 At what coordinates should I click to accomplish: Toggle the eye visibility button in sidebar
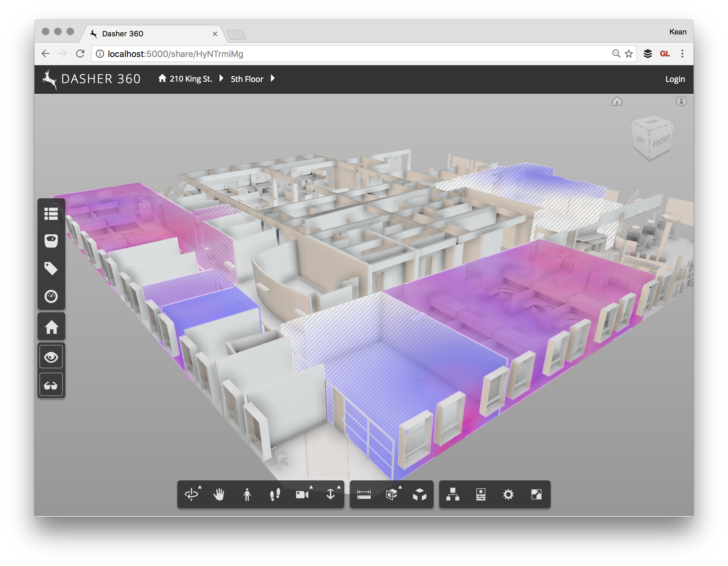click(x=51, y=357)
